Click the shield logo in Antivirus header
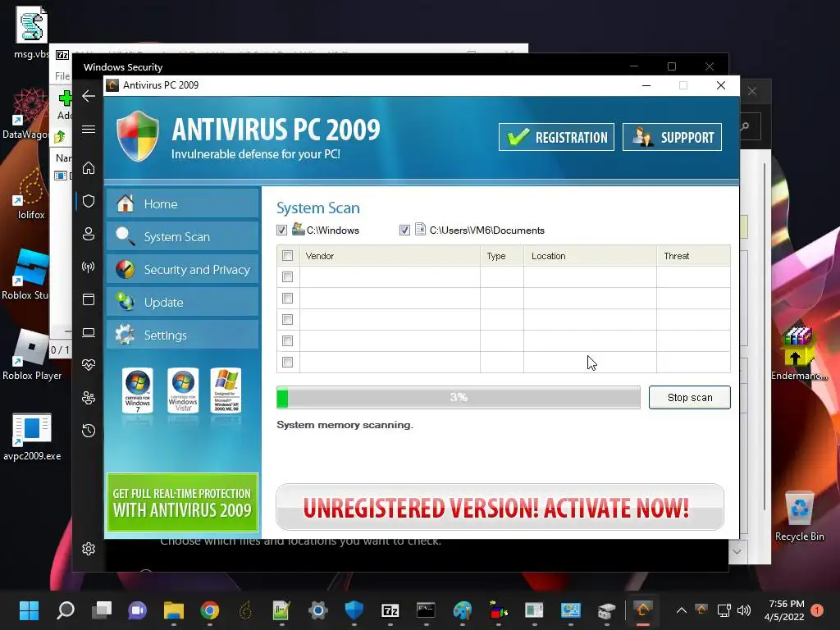Viewport: 840px width, 630px height. [x=138, y=136]
